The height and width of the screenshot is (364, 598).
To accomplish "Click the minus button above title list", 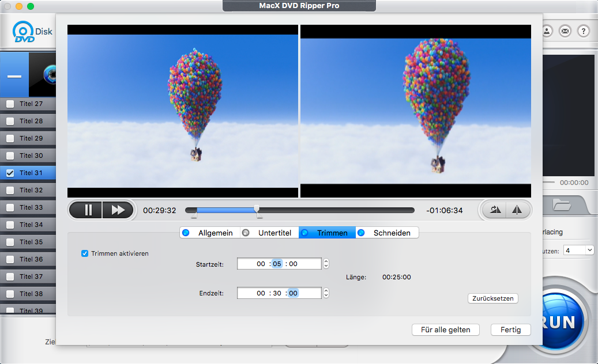I will (x=14, y=76).
